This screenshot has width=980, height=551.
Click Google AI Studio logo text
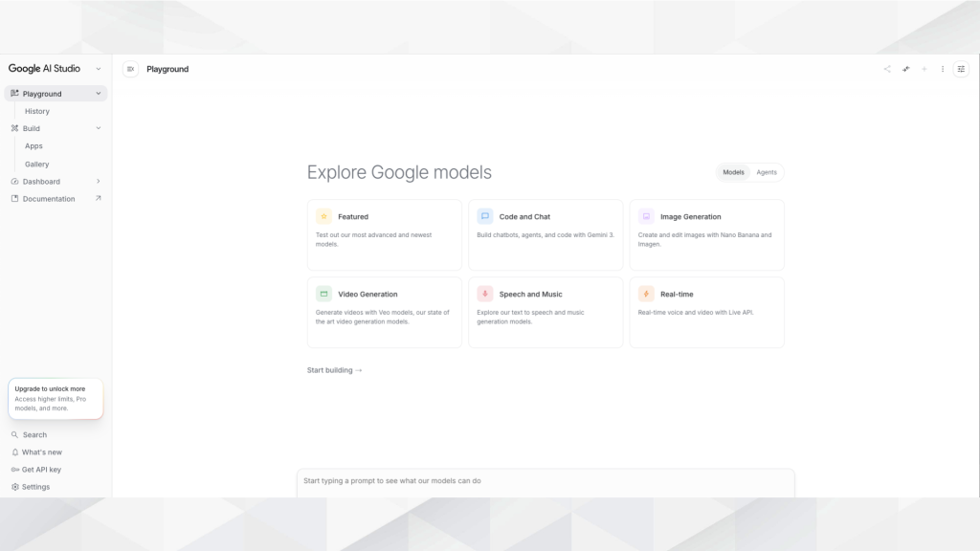[44, 69]
